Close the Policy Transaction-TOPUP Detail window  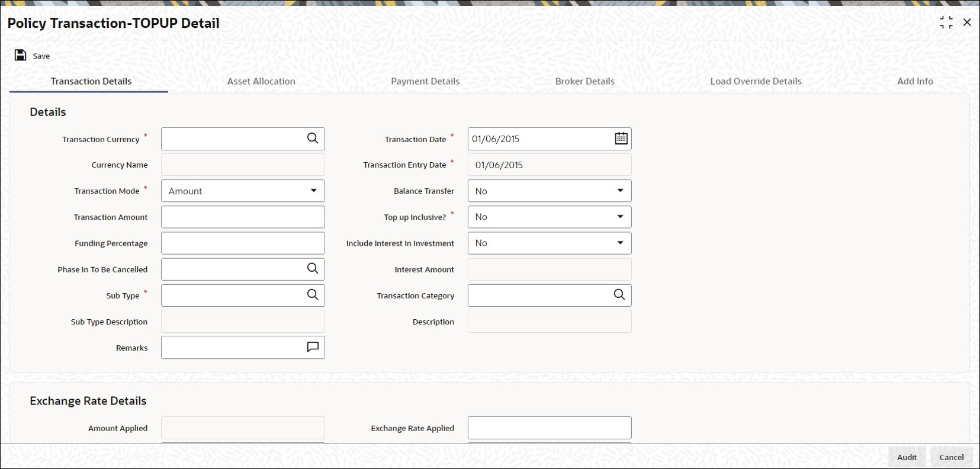tap(967, 23)
